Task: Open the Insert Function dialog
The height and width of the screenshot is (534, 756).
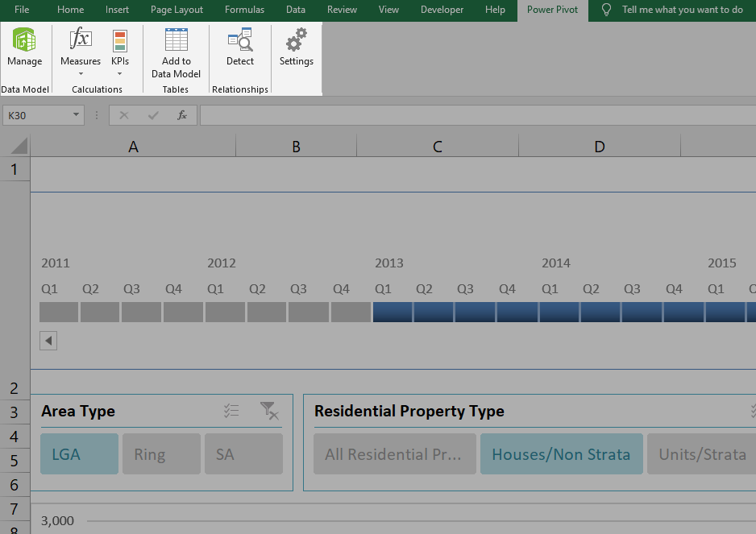Action: (181, 114)
